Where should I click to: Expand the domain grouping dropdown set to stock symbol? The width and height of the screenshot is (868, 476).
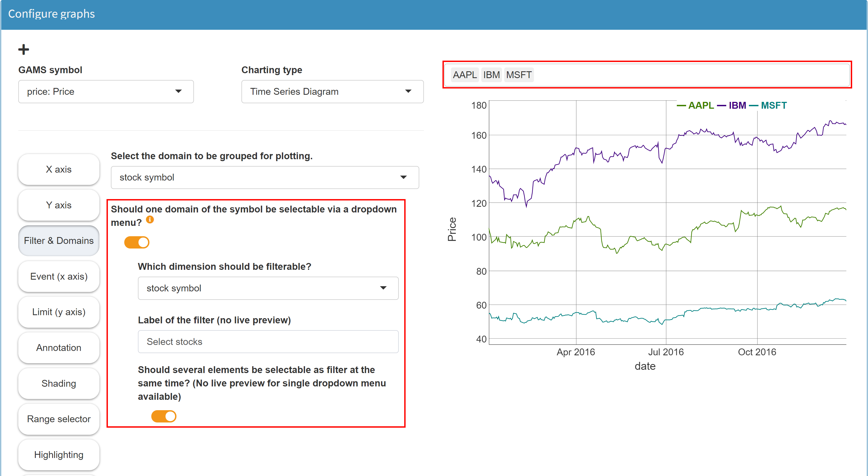[x=265, y=178]
